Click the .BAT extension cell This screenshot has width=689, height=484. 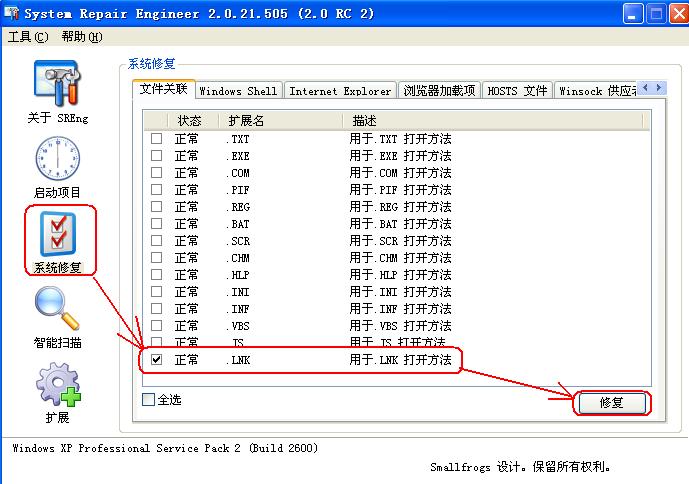[x=238, y=224]
